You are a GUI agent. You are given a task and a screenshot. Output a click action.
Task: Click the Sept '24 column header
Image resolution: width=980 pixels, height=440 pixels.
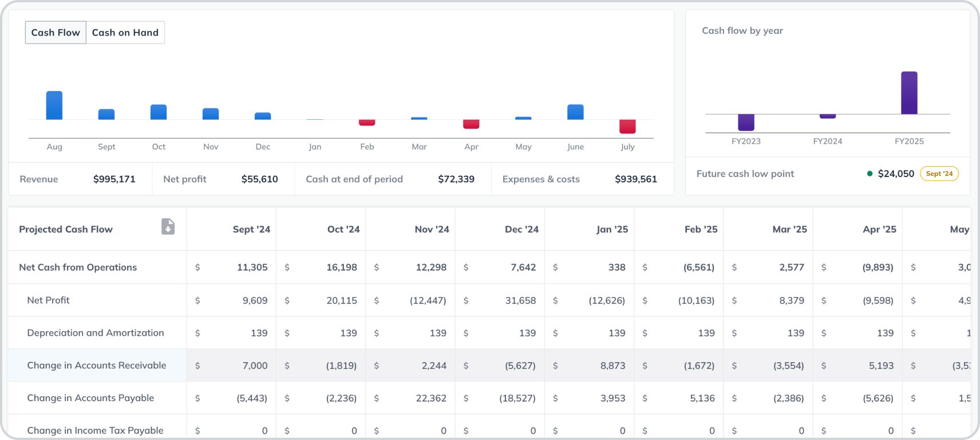pyautogui.click(x=251, y=229)
